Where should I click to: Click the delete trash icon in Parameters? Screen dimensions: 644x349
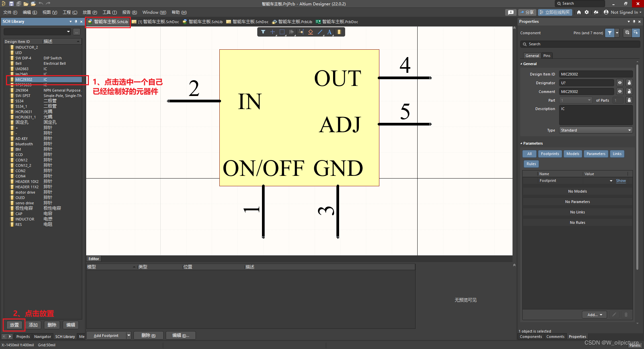point(626,315)
